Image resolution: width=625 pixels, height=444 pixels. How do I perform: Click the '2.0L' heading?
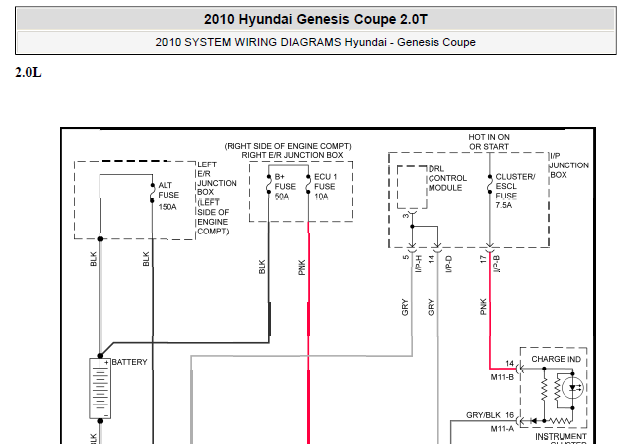coord(28,73)
